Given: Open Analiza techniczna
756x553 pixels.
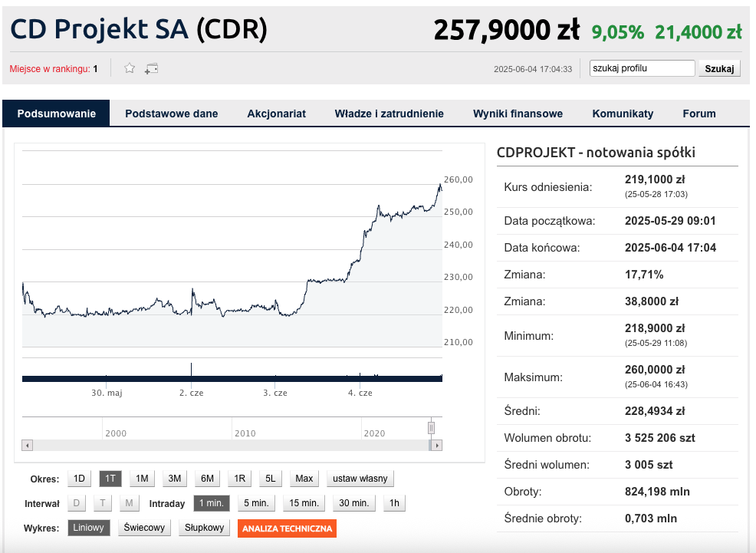Looking at the screenshot, I should (x=287, y=528).
